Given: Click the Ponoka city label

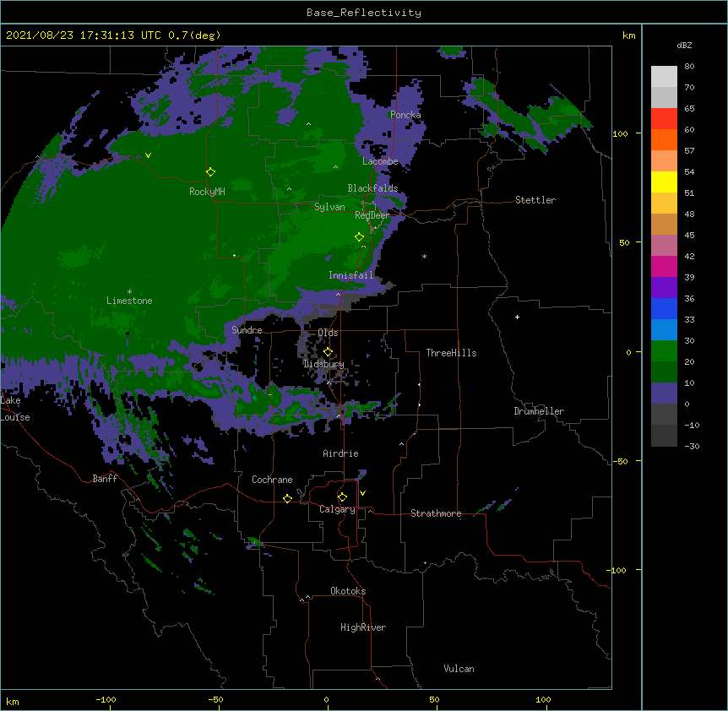Looking at the screenshot, I should tap(405, 115).
